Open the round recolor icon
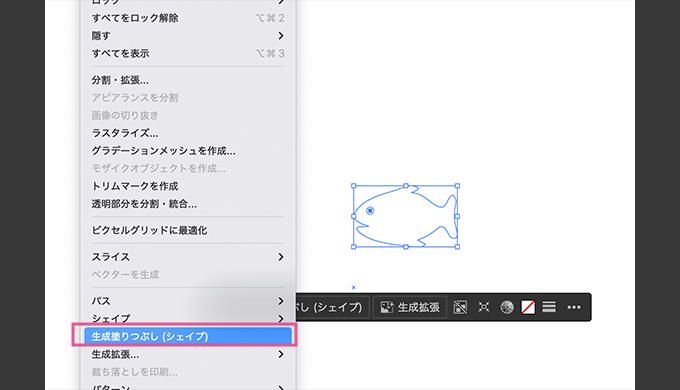Viewport: 680px width, 390px height. click(x=507, y=307)
